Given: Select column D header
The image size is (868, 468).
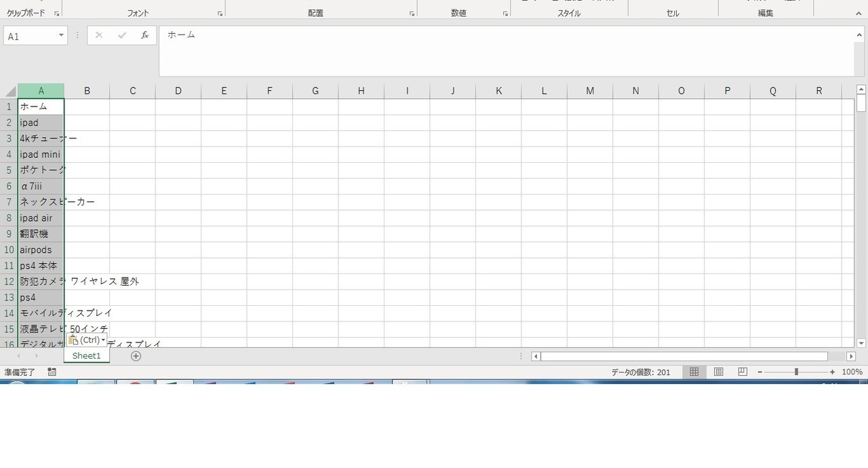Looking at the screenshot, I should [x=178, y=91].
